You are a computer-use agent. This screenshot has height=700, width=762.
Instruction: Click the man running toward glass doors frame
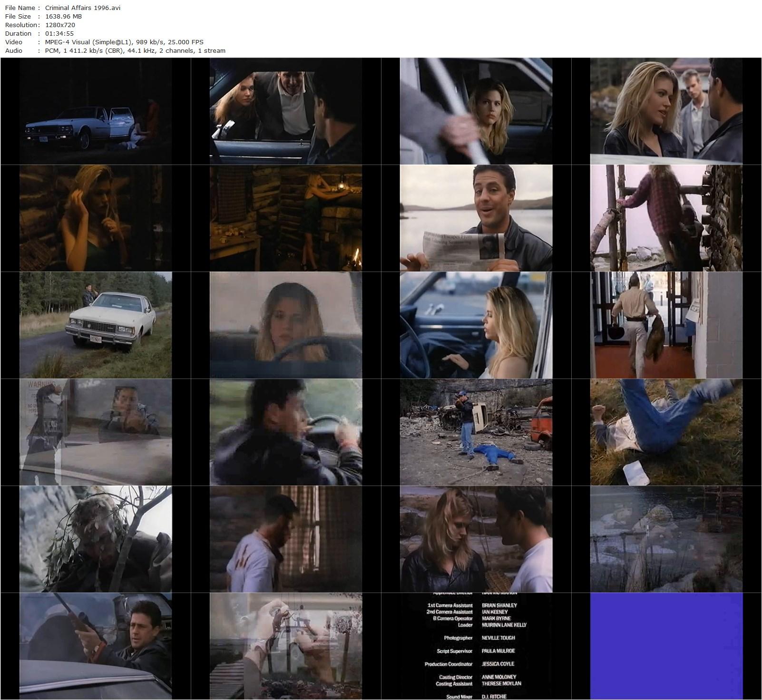coord(666,325)
